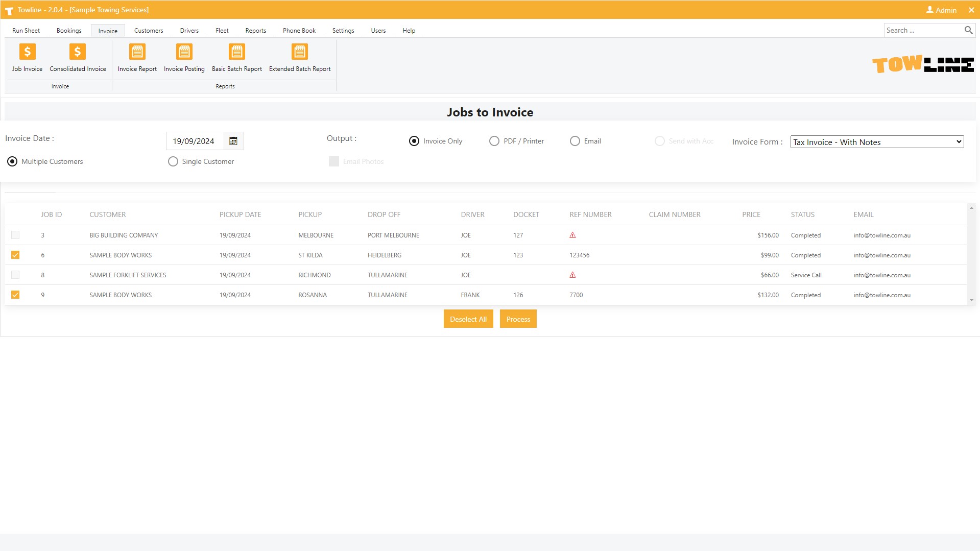Open the Job Invoice tool
This screenshot has width=980, height=551.
coord(27,58)
